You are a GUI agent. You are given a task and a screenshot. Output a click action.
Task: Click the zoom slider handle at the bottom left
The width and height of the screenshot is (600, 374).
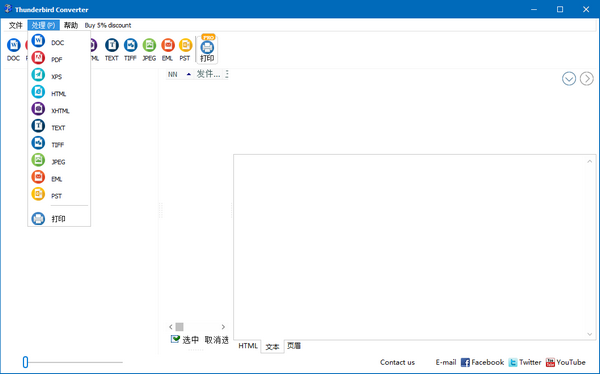click(x=25, y=362)
